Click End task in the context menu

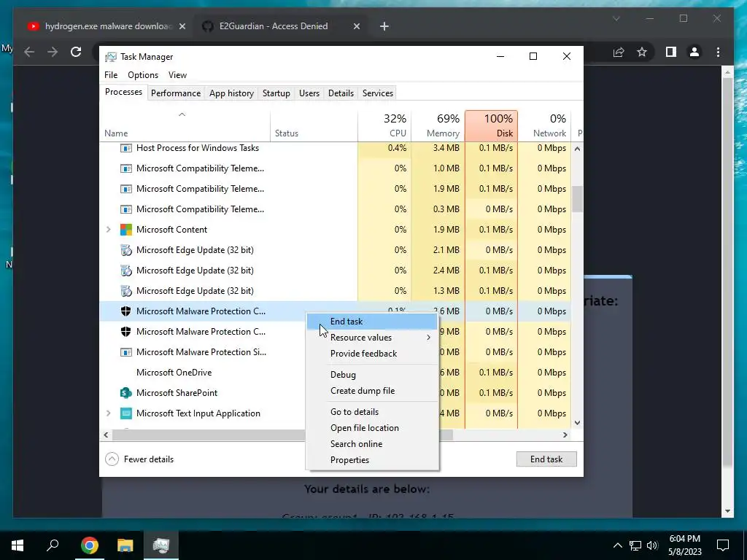tap(371, 322)
